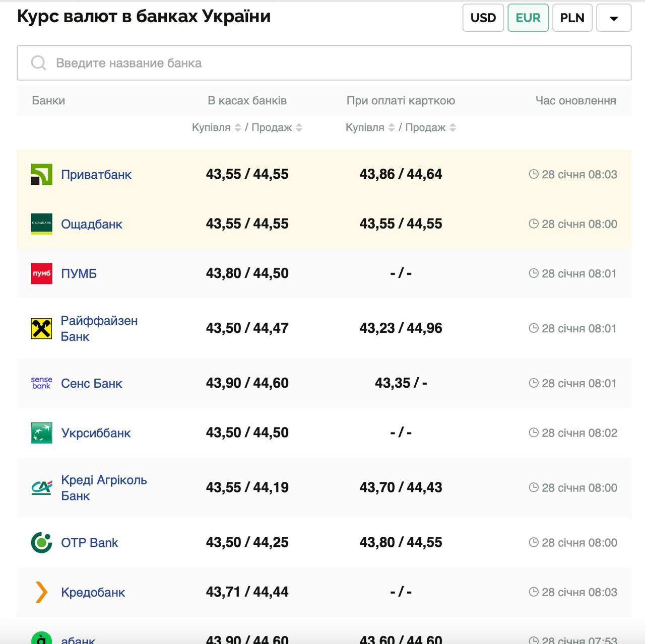The height and width of the screenshot is (644, 645).
Task: Click the Sense Bank logo icon
Action: point(41,383)
